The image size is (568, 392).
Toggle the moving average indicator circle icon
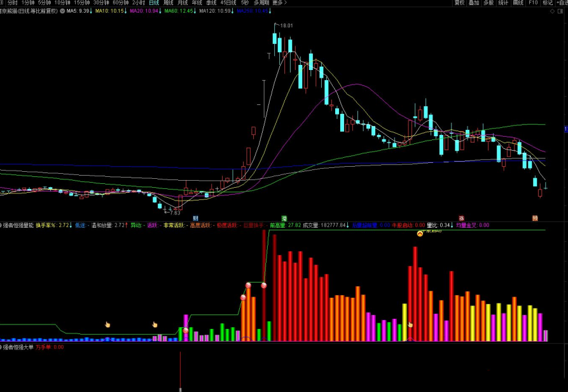(x=62, y=11)
